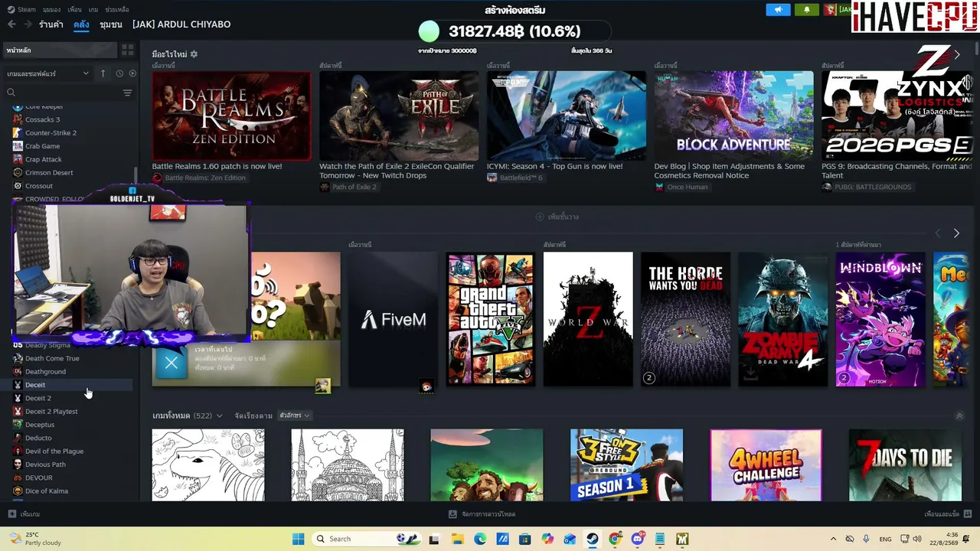This screenshot has height=551, width=980.
Task: Click เพิ่มชั้นวาง (add shelf) button
Action: coord(557,217)
